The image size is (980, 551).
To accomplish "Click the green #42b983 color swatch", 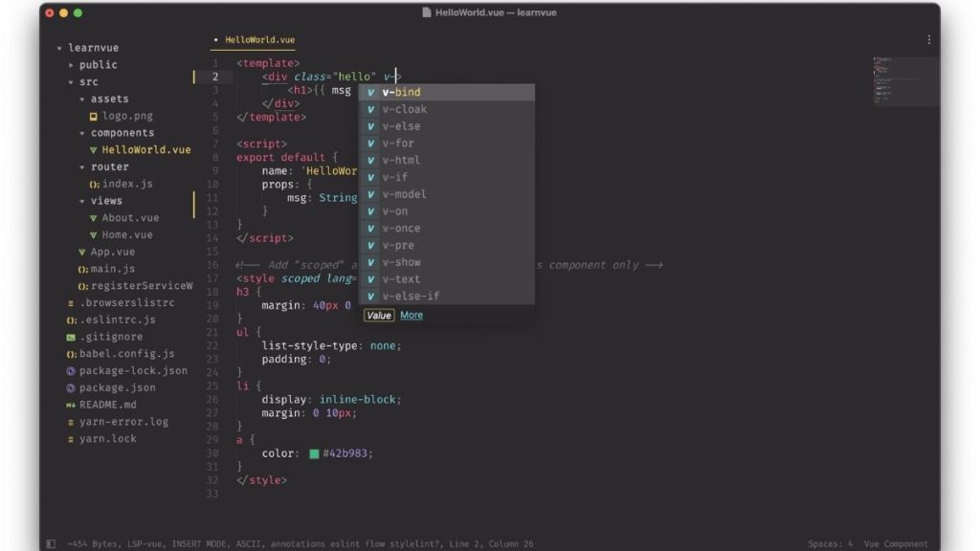I will coord(316,452).
